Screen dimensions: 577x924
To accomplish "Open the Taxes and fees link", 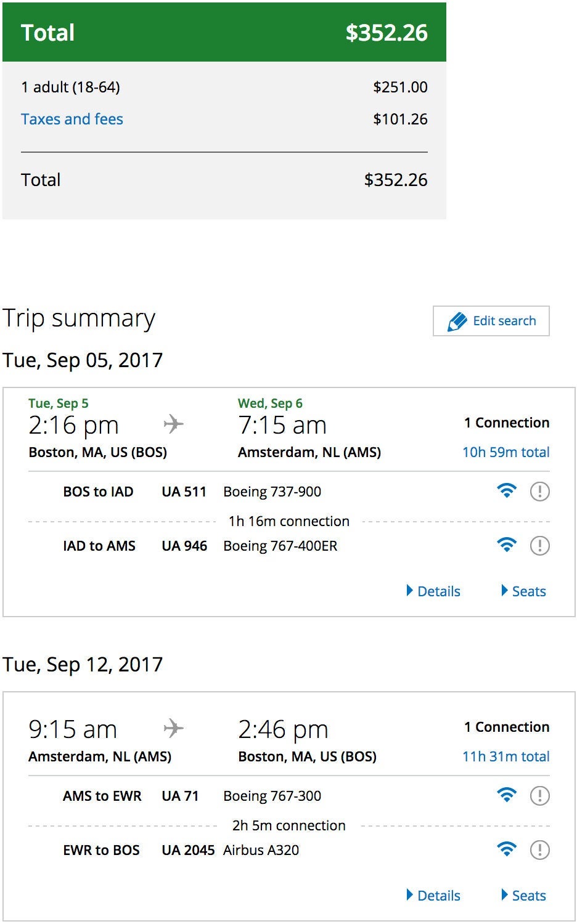I will pos(72,119).
